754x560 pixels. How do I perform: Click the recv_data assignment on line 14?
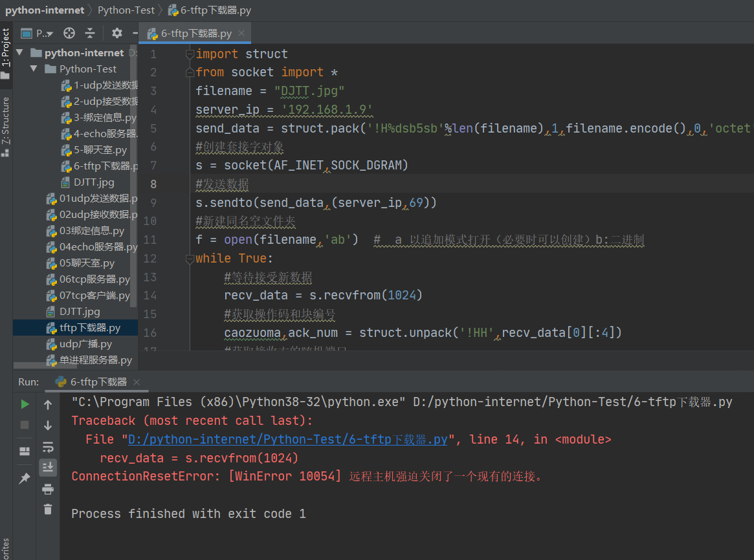pyautogui.click(x=323, y=296)
